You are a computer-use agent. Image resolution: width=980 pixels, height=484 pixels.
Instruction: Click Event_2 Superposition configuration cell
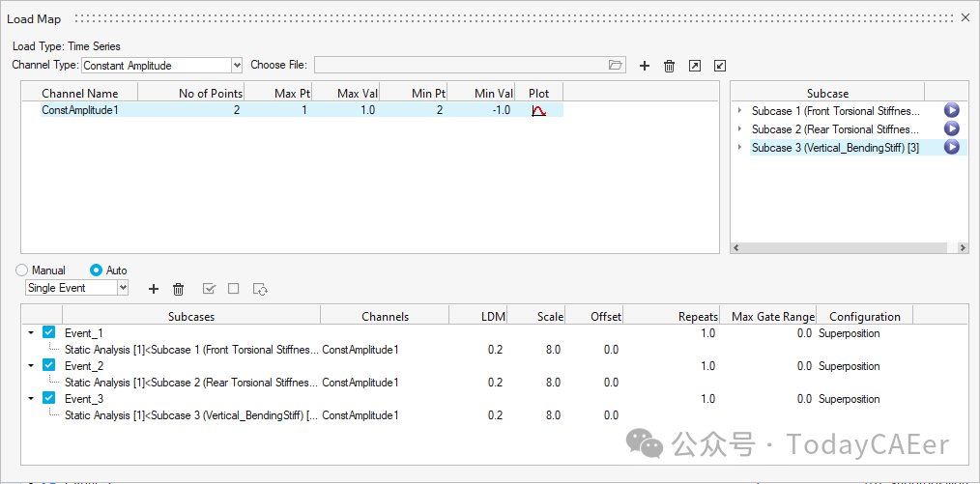[x=849, y=366]
